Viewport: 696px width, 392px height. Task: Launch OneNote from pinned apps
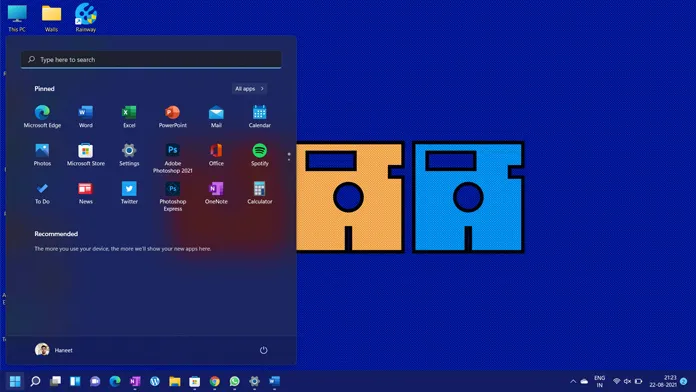tap(216, 193)
